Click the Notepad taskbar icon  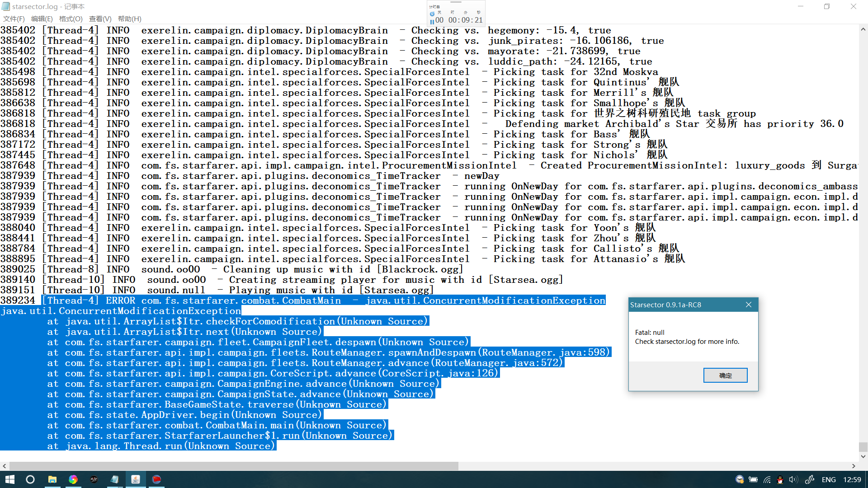point(115,479)
